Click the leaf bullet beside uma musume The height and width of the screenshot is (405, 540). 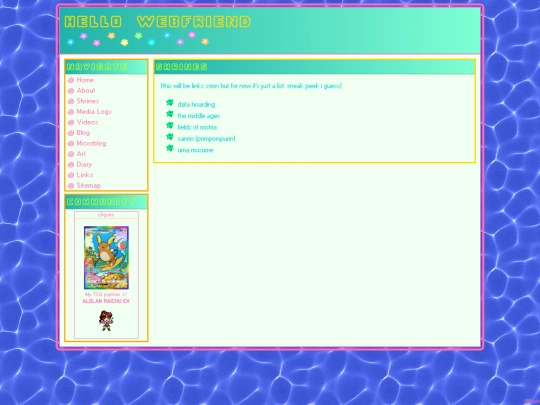tap(170, 148)
